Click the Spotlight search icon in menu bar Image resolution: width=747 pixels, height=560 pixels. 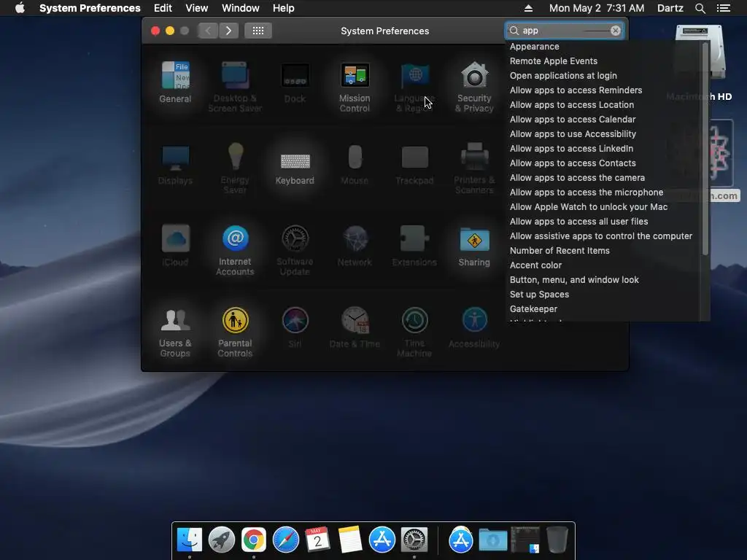click(700, 8)
